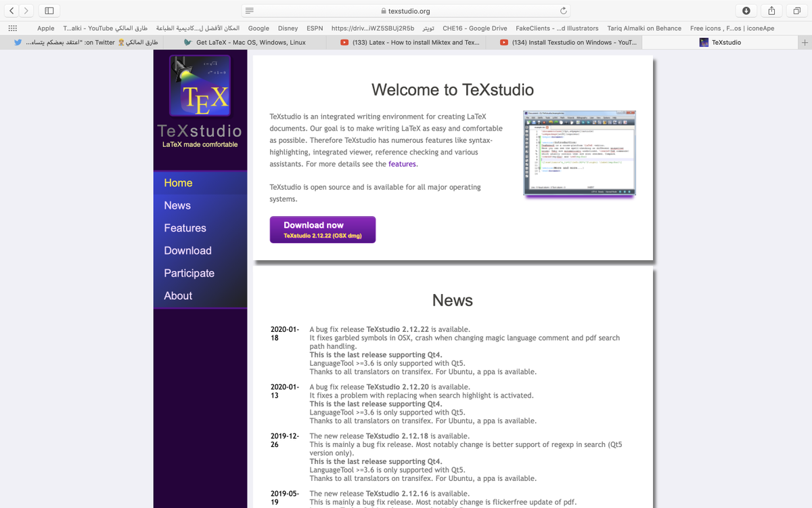Open the Google bookmark
Image resolution: width=812 pixels, height=508 pixels.
[x=258, y=28]
